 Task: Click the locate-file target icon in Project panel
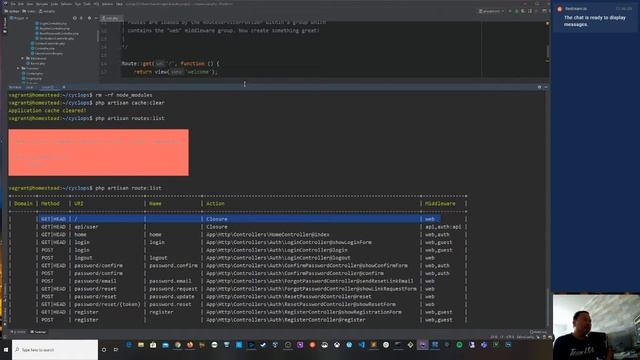74,18
